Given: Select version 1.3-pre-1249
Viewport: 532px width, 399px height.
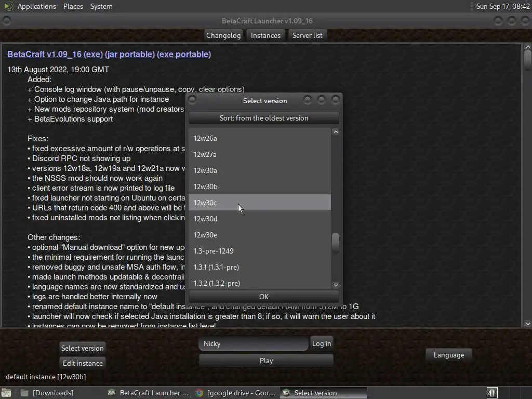Looking at the screenshot, I should pyautogui.click(x=260, y=251).
